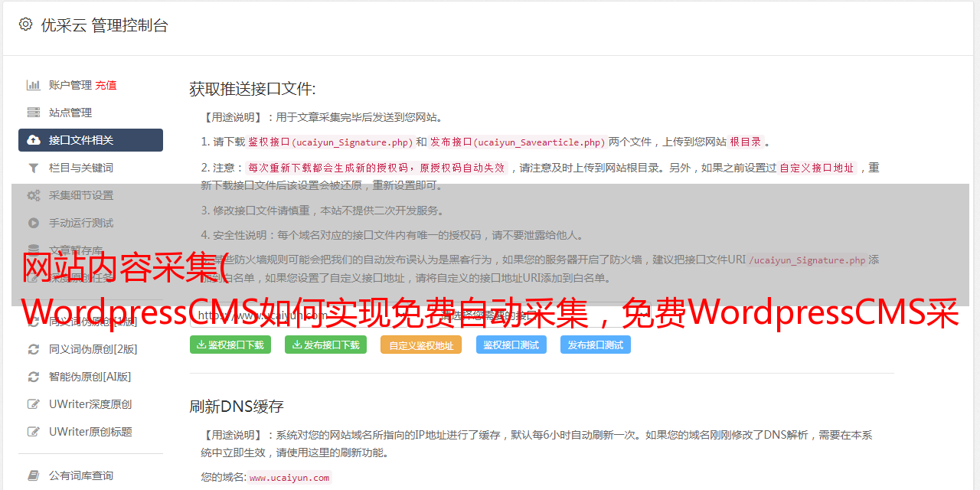Open the gears icon beside 采集细节设置

[x=34, y=195]
